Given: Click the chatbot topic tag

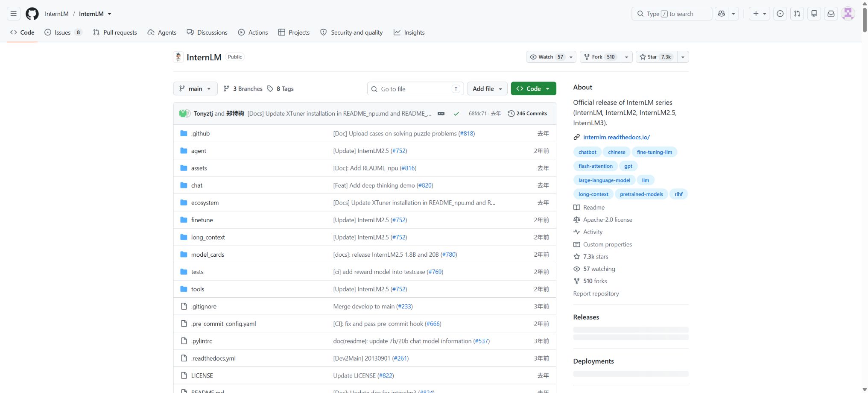Looking at the screenshot, I should pos(587,152).
